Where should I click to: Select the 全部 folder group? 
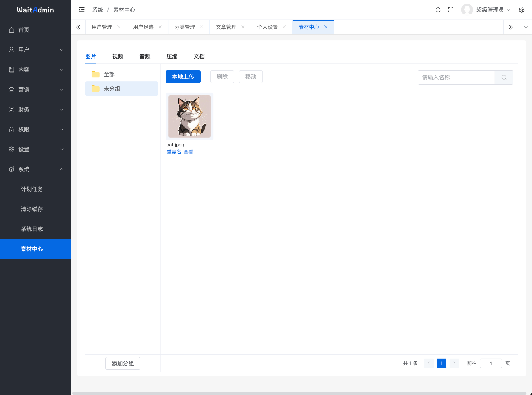point(109,74)
